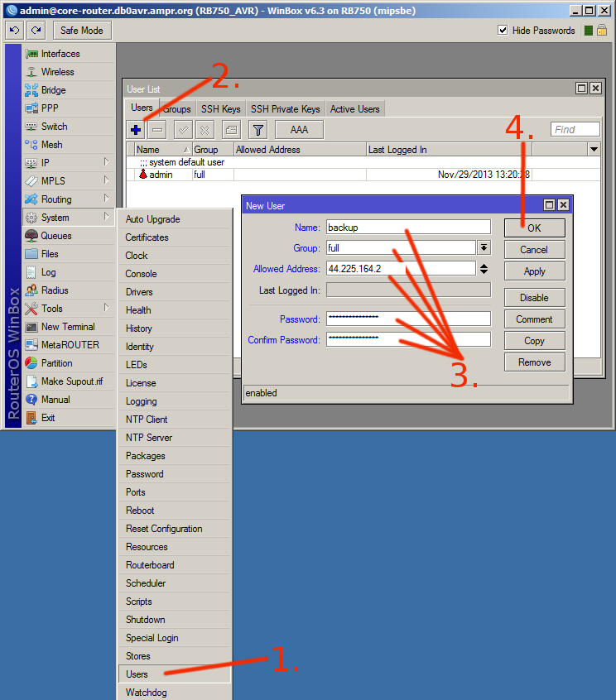Click the Find search box
Image resolution: width=616 pixels, height=700 pixels.
pyautogui.click(x=575, y=129)
